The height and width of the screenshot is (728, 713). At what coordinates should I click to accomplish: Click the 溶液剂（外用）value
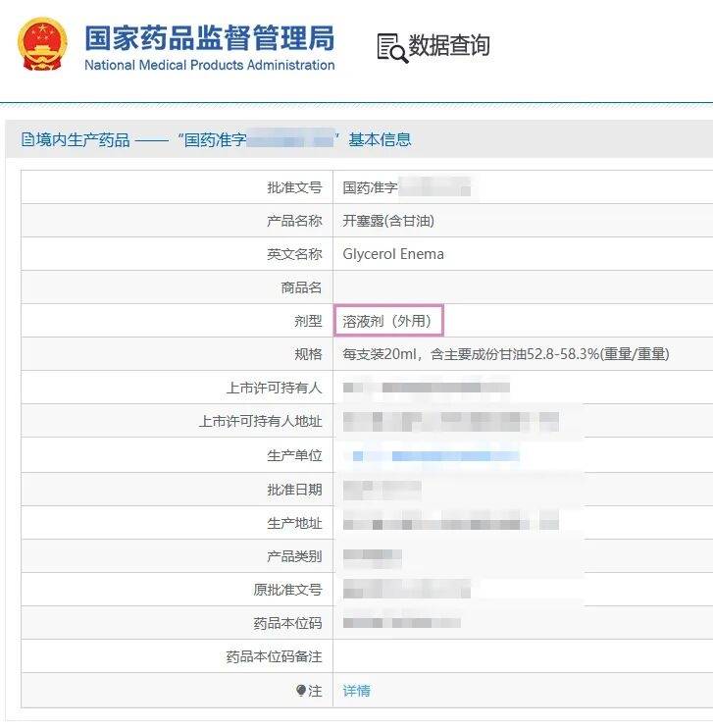[x=388, y=321]
